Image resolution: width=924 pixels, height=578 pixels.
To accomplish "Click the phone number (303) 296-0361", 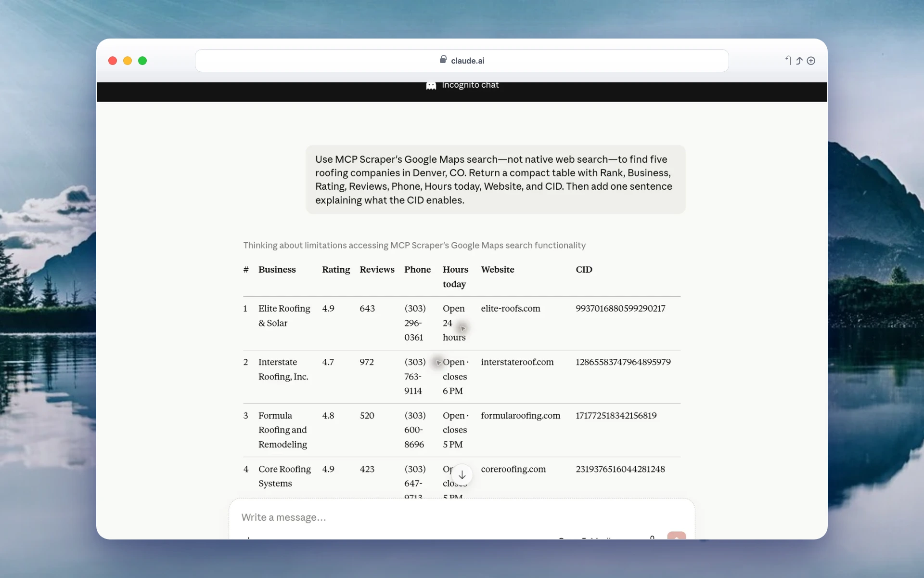I will click(415, 323).
